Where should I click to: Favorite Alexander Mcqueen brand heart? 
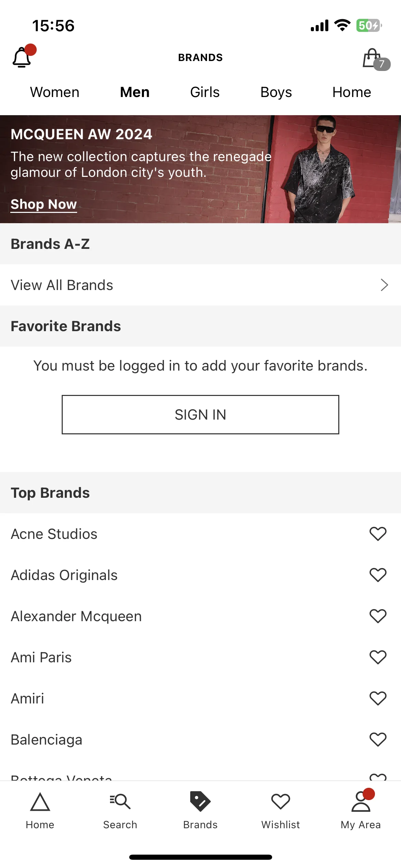(x=378, y=616)
